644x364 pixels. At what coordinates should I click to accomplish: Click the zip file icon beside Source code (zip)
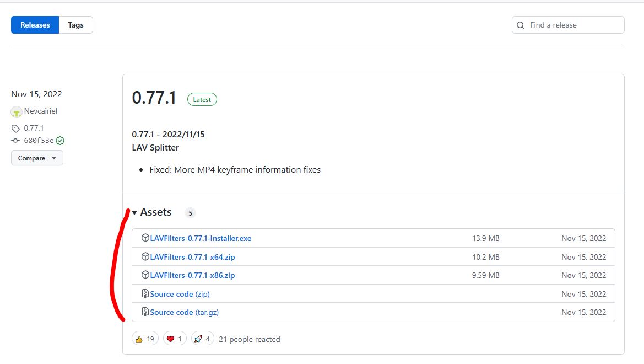[x=145, y=293]
